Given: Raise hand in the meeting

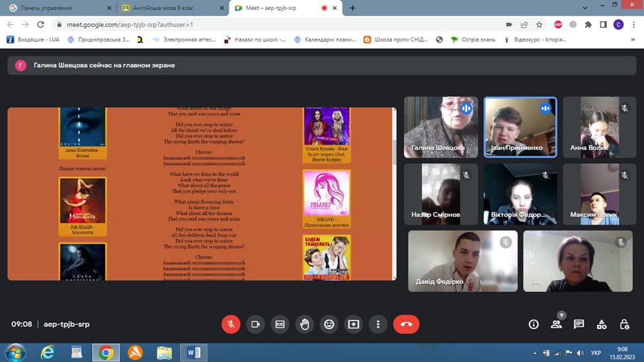Looking at the screenshot, I should pyautogui.click(x=304, y=324).
